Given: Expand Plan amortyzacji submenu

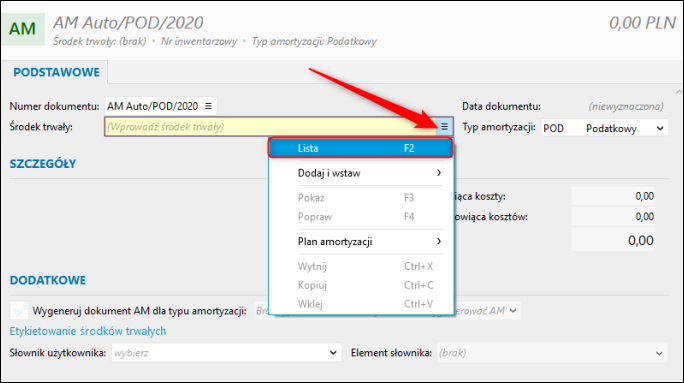Looking at the screenshot, I should [361, 241].
